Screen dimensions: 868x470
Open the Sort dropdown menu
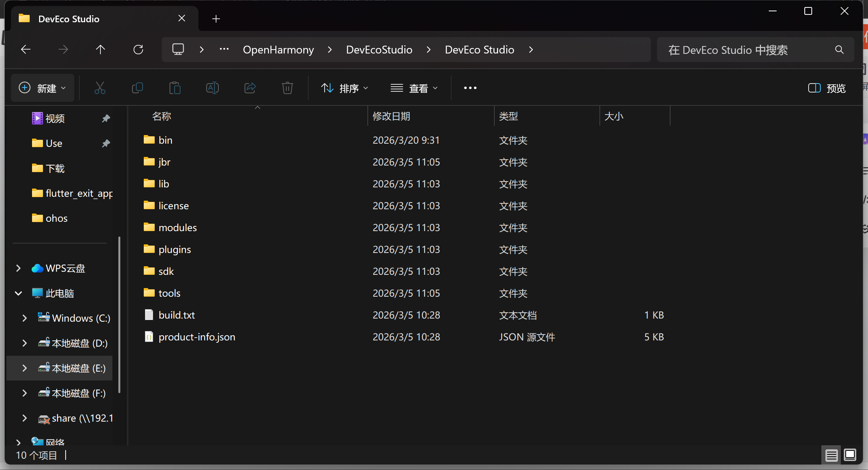click(344, 88)
